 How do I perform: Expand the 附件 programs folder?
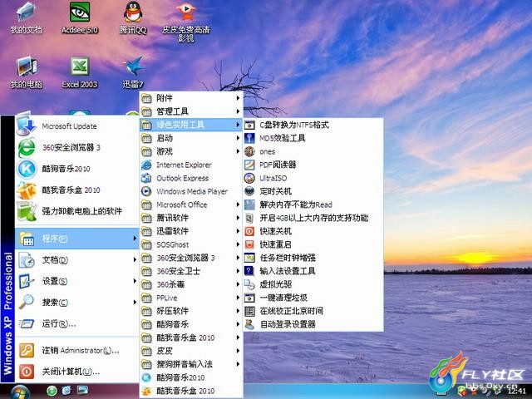click(x=191, y=98)
